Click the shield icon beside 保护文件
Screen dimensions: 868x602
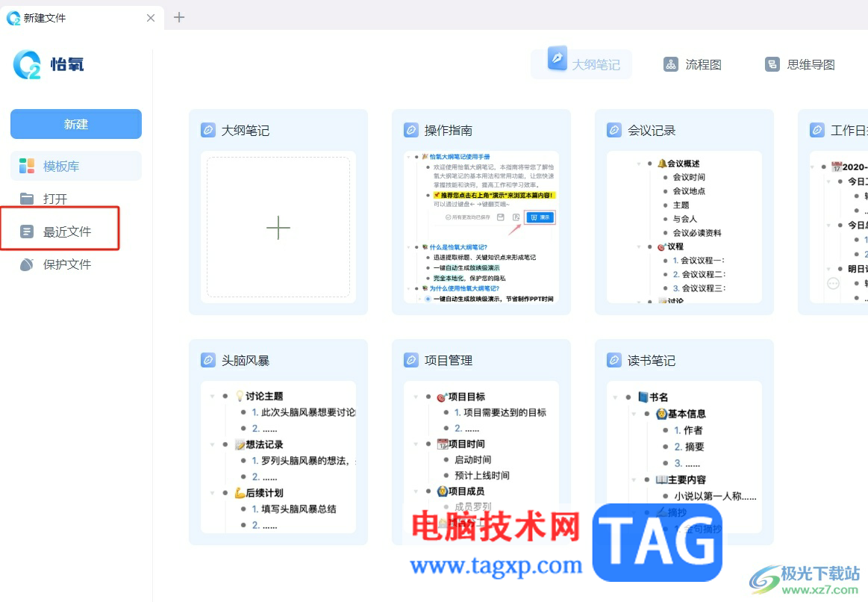(x=27, y=264)
